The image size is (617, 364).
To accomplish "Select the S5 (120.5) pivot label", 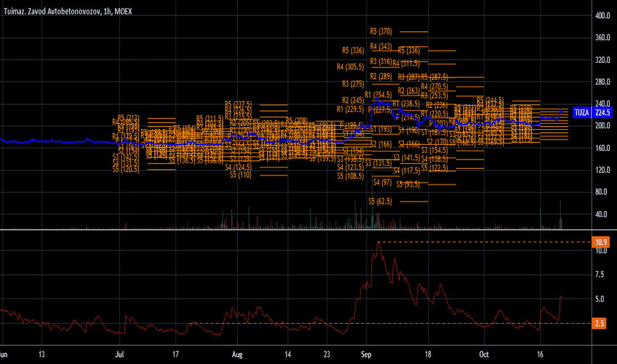I will (126, 169).
